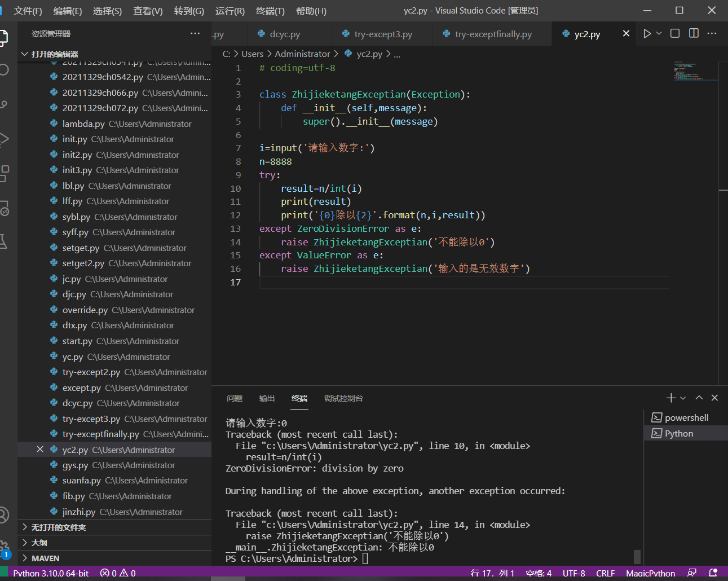This screenshot has height=581, width=728.
Task: Click the Split Editor icon
Action: [x=694, y=34]
